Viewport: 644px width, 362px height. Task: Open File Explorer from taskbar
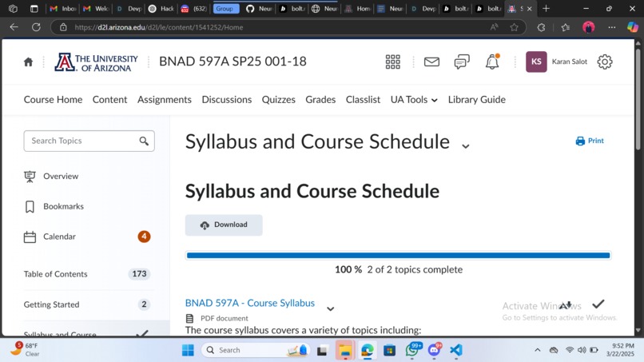(x=345, y=350)
